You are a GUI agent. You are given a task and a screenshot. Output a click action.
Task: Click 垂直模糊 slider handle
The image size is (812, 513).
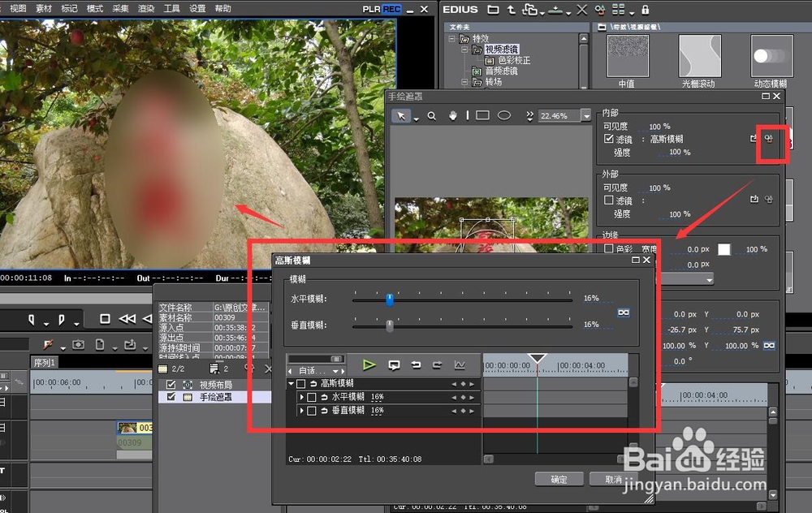tap(390, 325)
